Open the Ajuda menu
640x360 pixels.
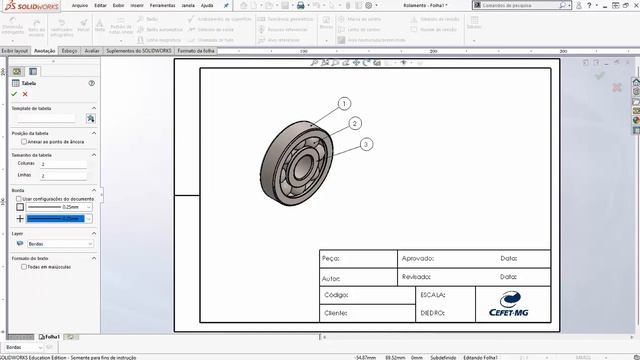207,6
